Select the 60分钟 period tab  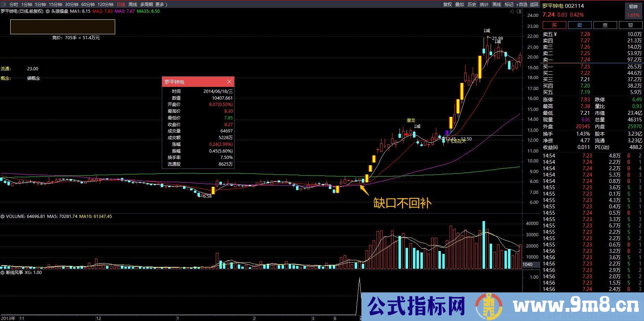[88, 4]
